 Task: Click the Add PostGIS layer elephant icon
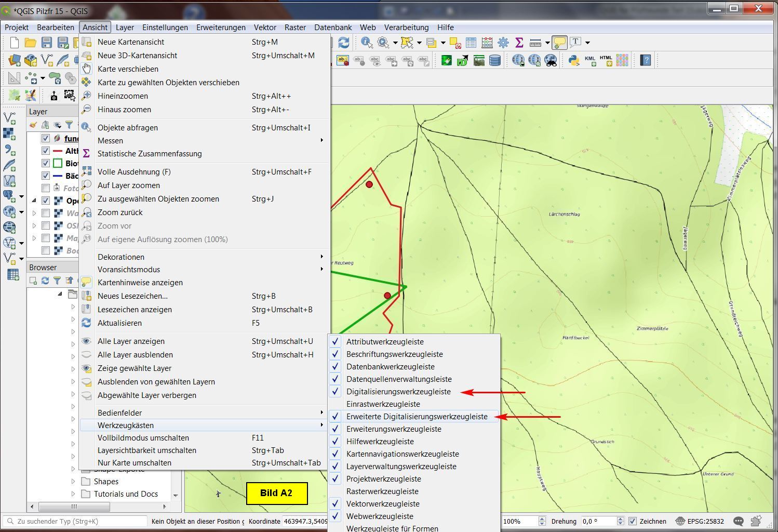tap(9, 196)
